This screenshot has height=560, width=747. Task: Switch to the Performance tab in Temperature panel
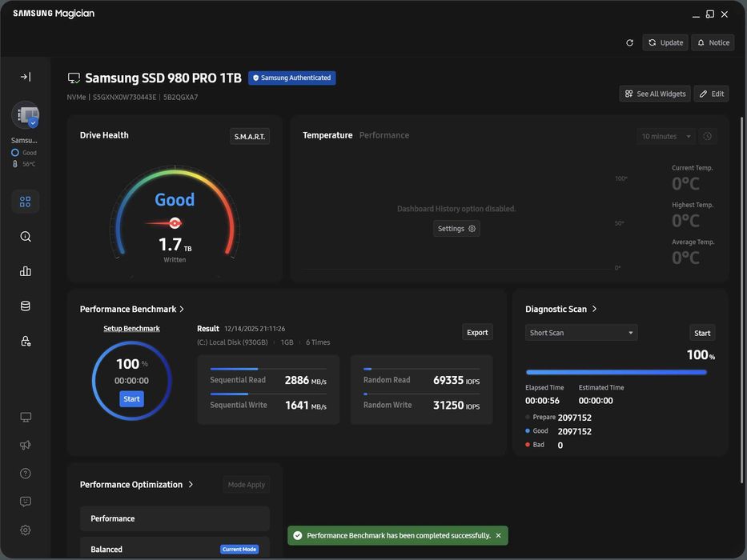point(384,135)
